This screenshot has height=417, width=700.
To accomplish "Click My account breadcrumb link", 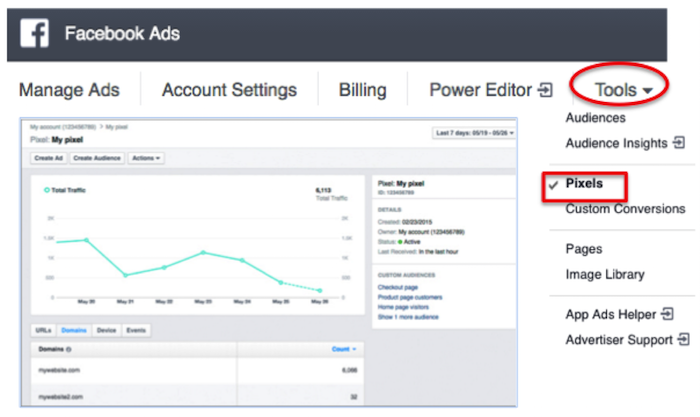I will (63, 127).
